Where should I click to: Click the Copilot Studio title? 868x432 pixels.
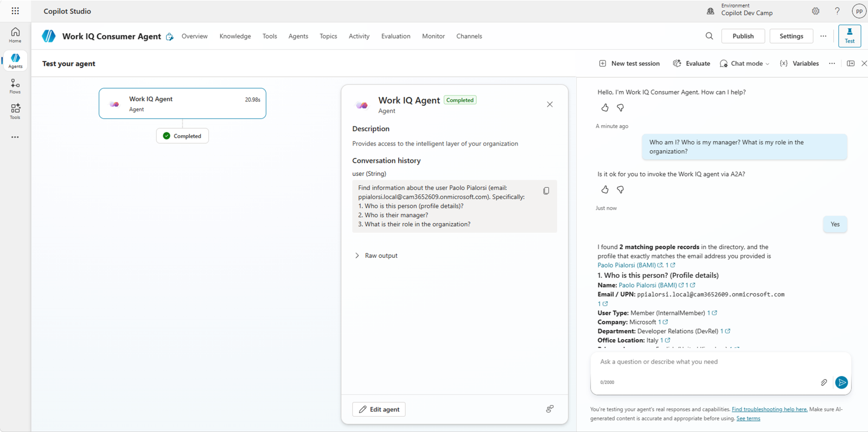67,11
